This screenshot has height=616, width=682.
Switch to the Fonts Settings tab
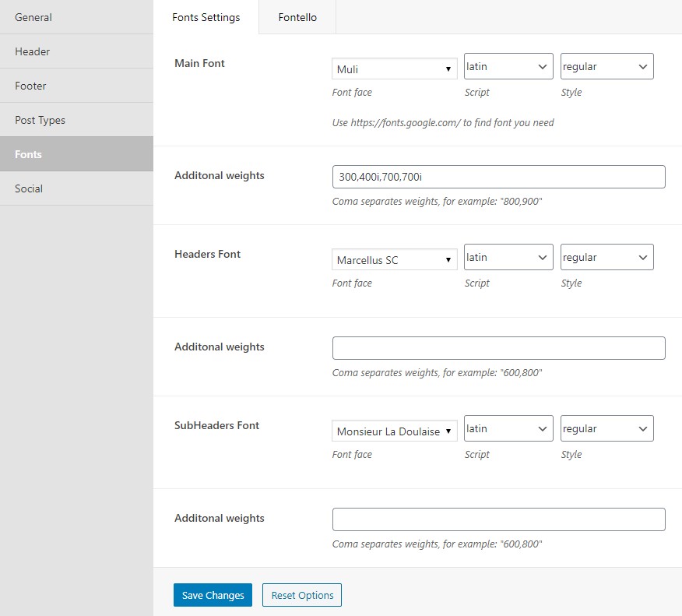206,17
